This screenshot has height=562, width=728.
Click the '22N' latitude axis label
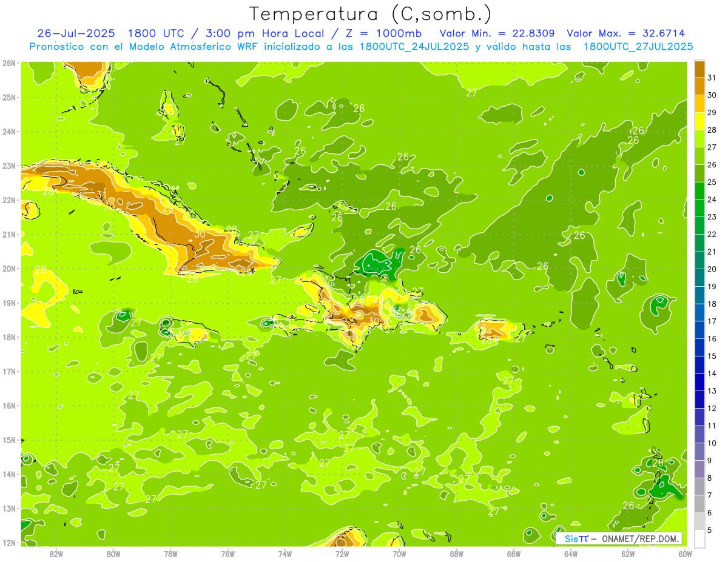(8, 200)
